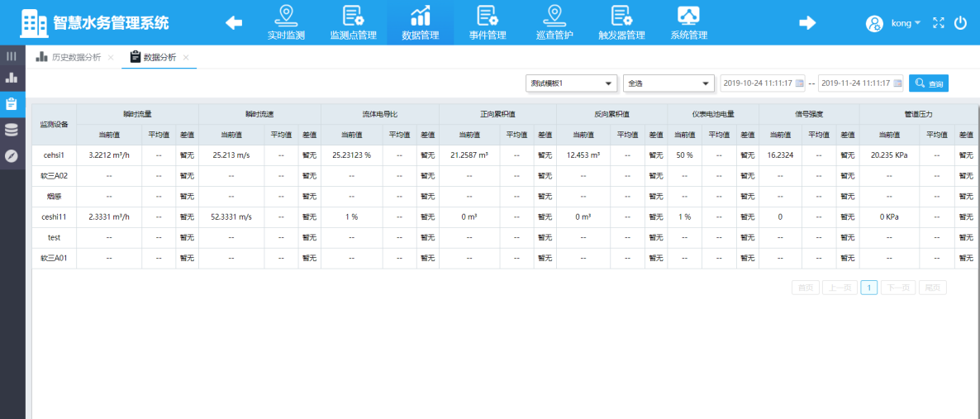Expand the 测试模板1 template dropdown
This screenshot has width=980, height=419.
(x=571, y=83)
